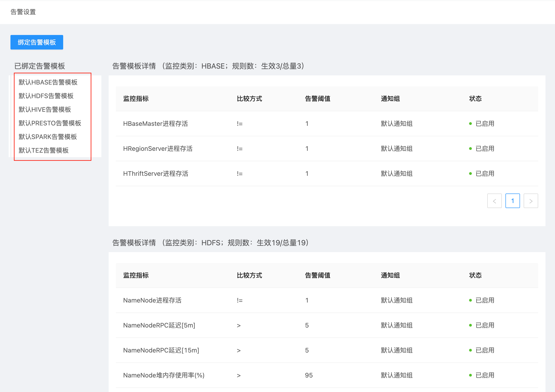
Task: Click 已启用 status of HBaseMaster row
Action: (x=484, y=124)
